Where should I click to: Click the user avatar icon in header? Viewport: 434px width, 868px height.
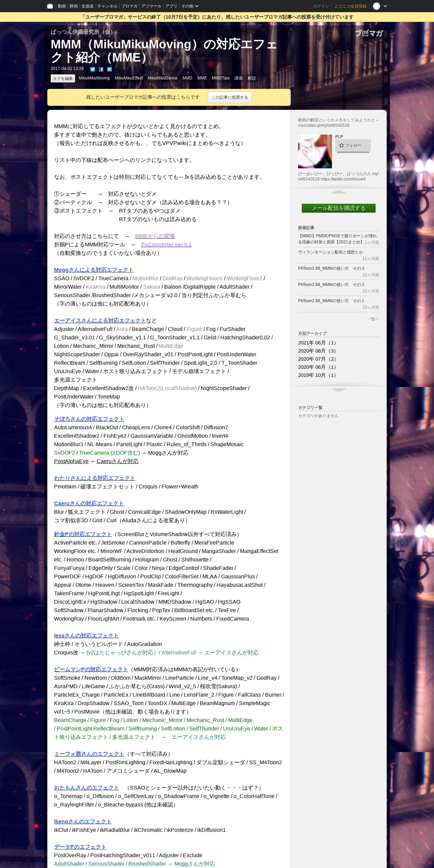coord(377,6)
